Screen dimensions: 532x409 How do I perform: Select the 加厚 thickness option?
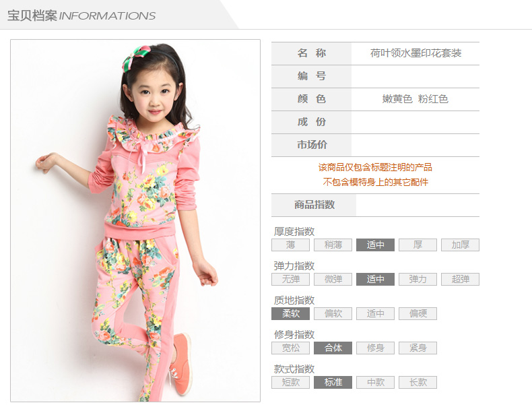coord(460,245)
